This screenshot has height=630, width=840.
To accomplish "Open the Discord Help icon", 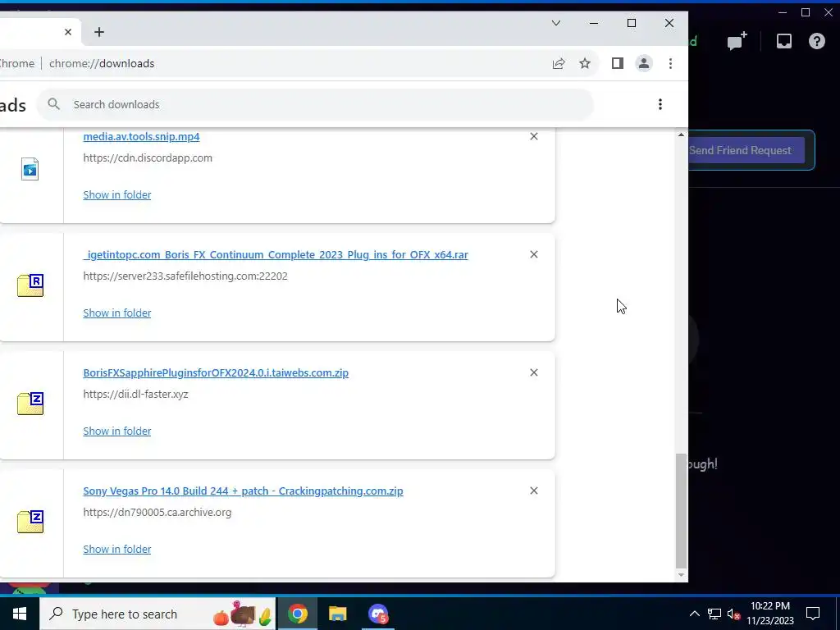I will [x=817, y=41].
